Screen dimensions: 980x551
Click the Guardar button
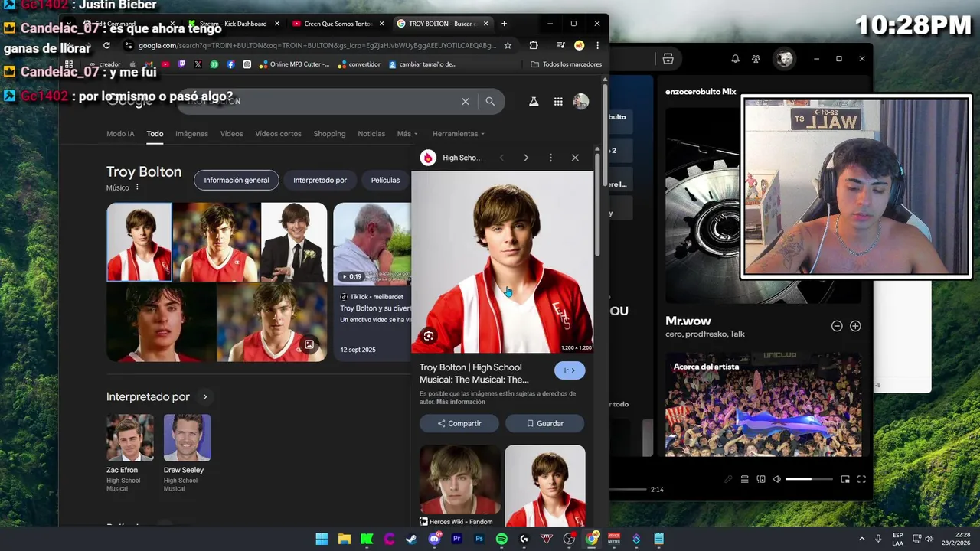[x=544, y=423]
